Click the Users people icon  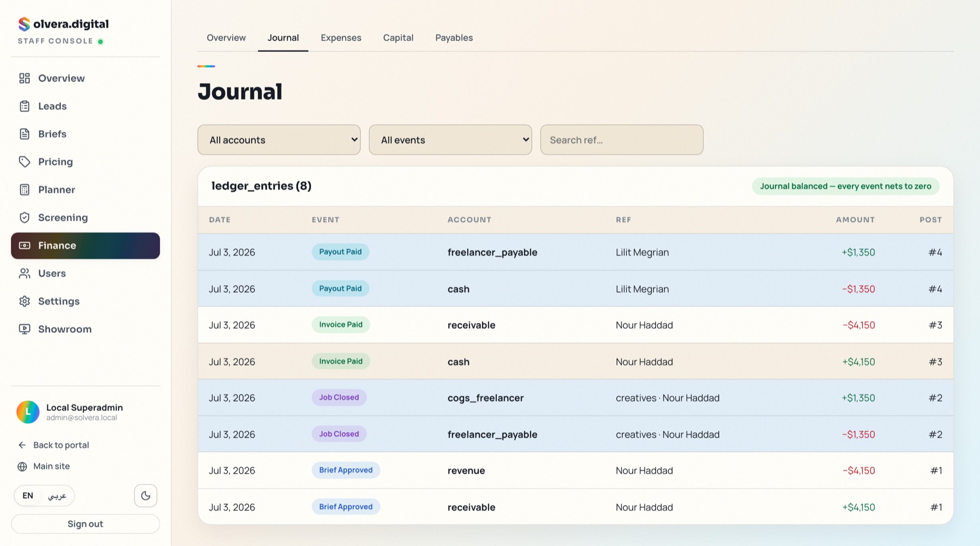click(24, 273)
